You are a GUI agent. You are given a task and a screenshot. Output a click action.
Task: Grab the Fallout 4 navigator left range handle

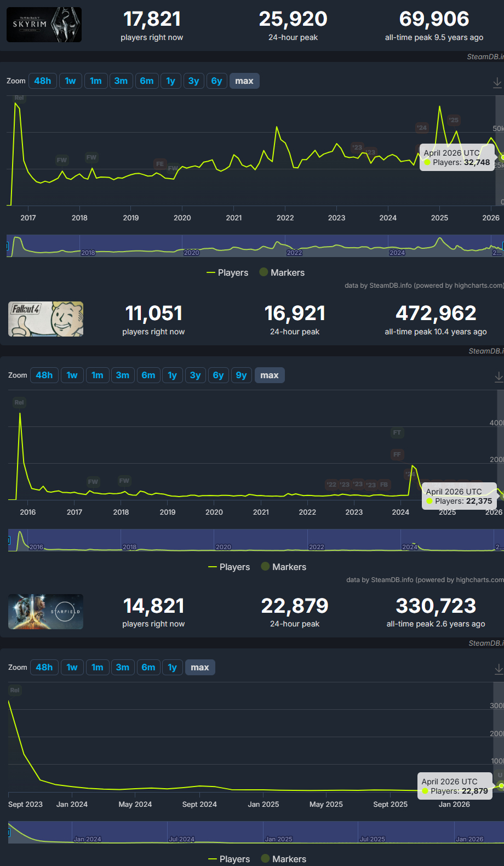[9, 541]
